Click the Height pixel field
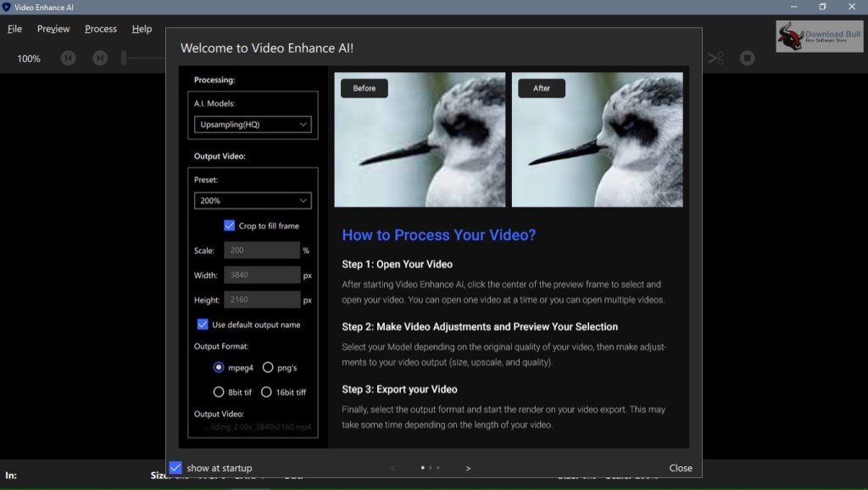The width and height of the screenshot is (868, 490). (x=262, y=299)
